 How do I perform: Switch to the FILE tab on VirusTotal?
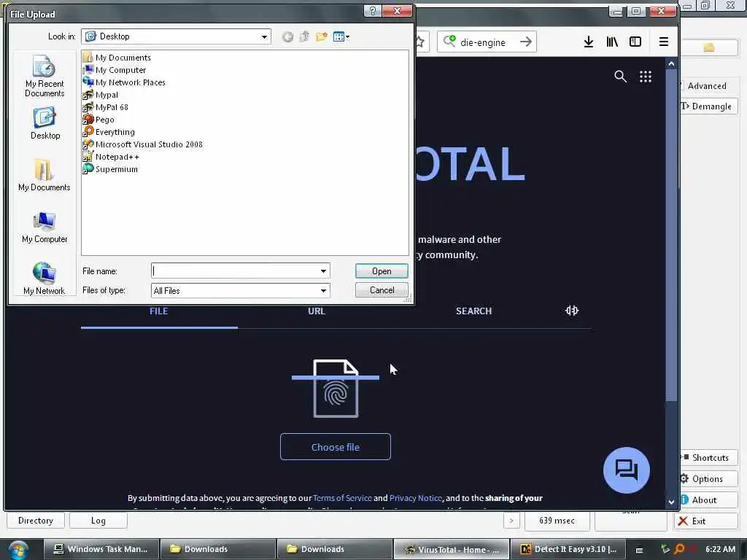(158, 311)
